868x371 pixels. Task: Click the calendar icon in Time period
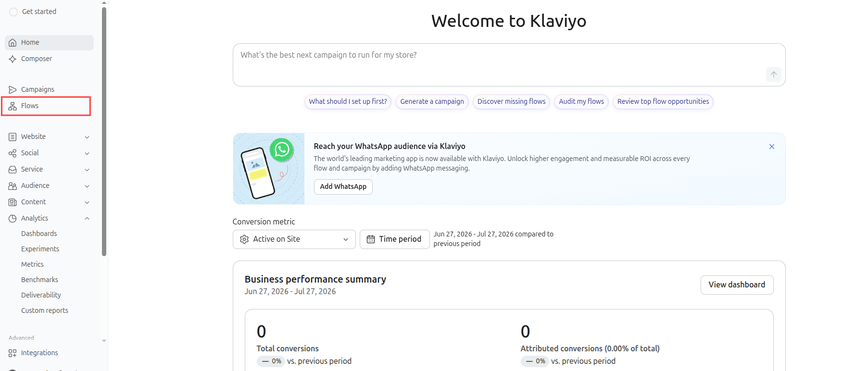[371, 239]
